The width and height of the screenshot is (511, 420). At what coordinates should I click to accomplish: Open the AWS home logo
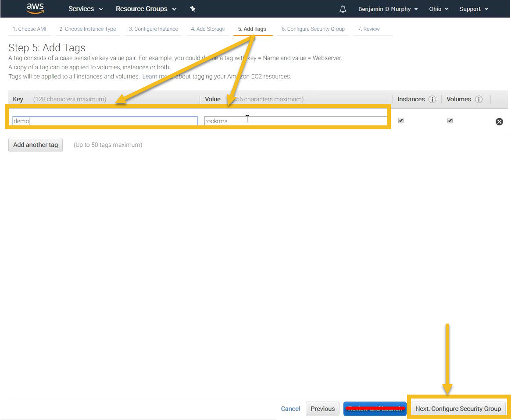point(35,8)
